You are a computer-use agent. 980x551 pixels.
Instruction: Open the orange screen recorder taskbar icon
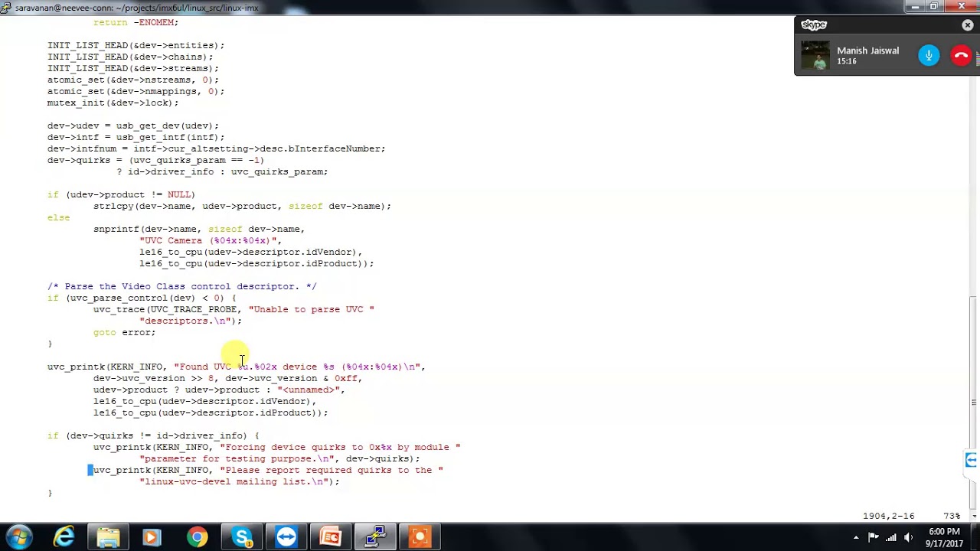coord(420,537)
